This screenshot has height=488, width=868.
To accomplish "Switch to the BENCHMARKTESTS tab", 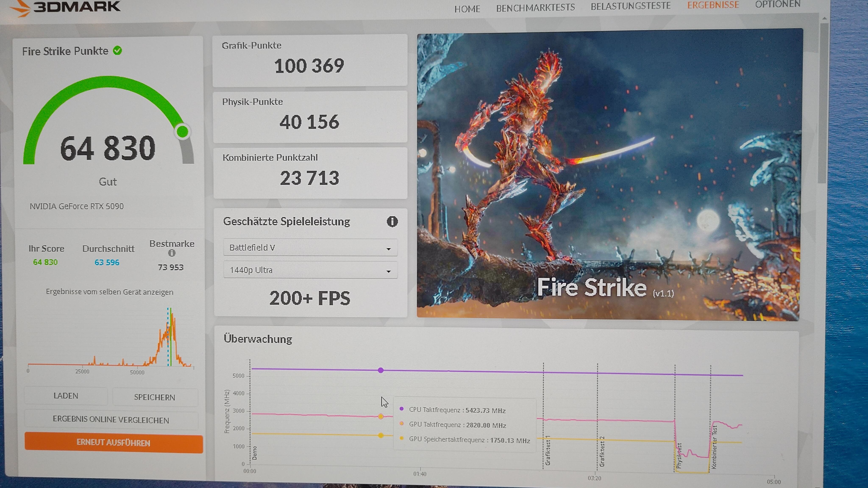I will click(x=536, y=8).
